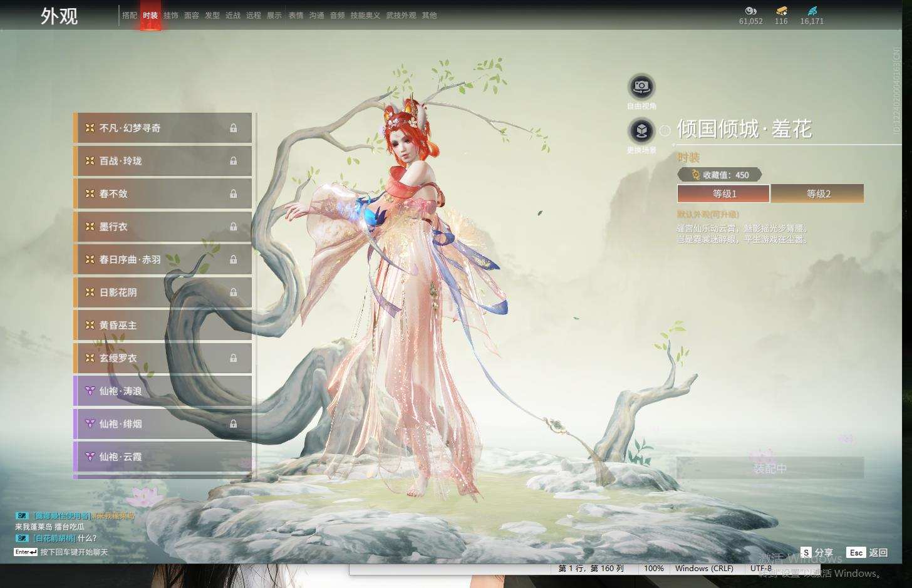Screen dimensions: 912x588
Task: Click the silver currency icon showing 61,052
Action: (750, 11)
